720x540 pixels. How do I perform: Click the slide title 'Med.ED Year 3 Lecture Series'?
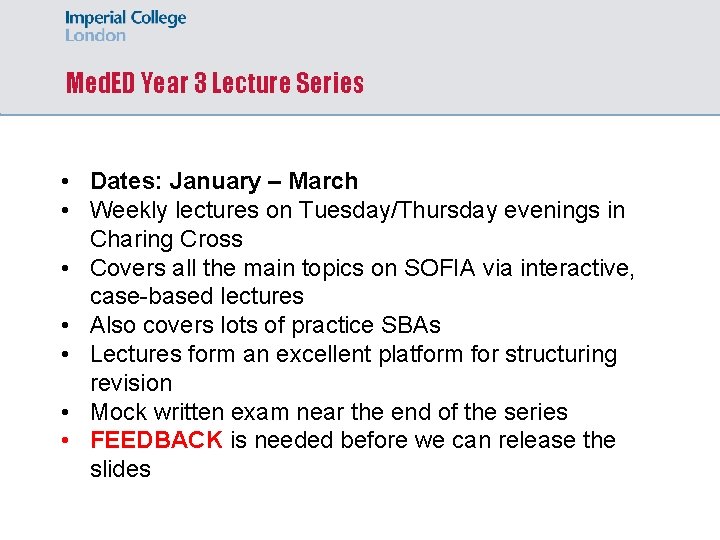[214, 83]
